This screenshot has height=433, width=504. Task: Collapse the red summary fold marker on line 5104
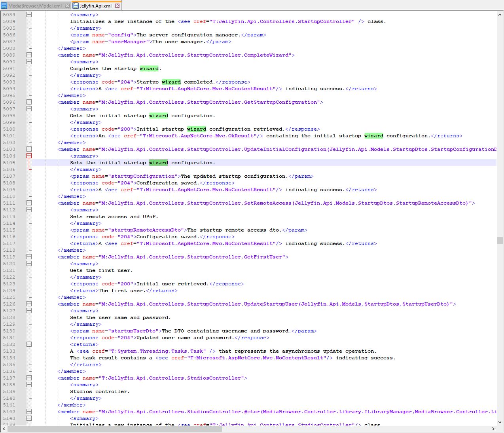tap(29, 156)
